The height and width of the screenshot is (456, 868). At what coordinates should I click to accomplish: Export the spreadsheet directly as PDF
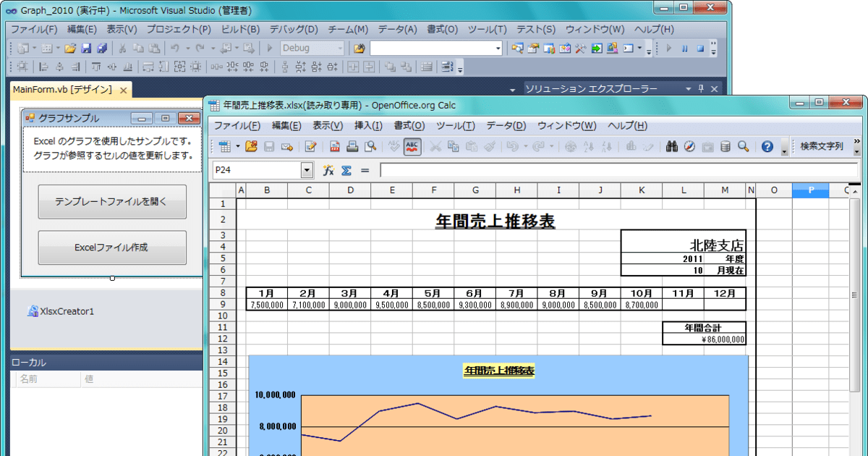point(333,145)
